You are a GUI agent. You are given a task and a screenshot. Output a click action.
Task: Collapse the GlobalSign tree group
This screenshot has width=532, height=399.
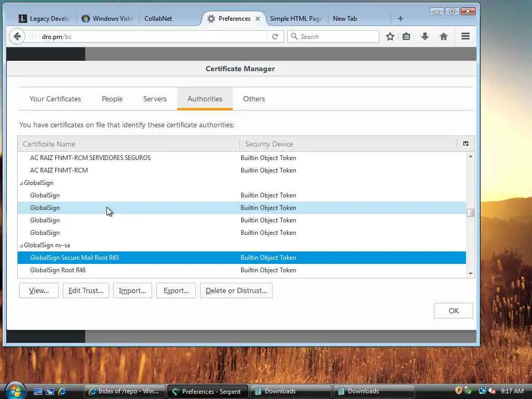(21, 183)
